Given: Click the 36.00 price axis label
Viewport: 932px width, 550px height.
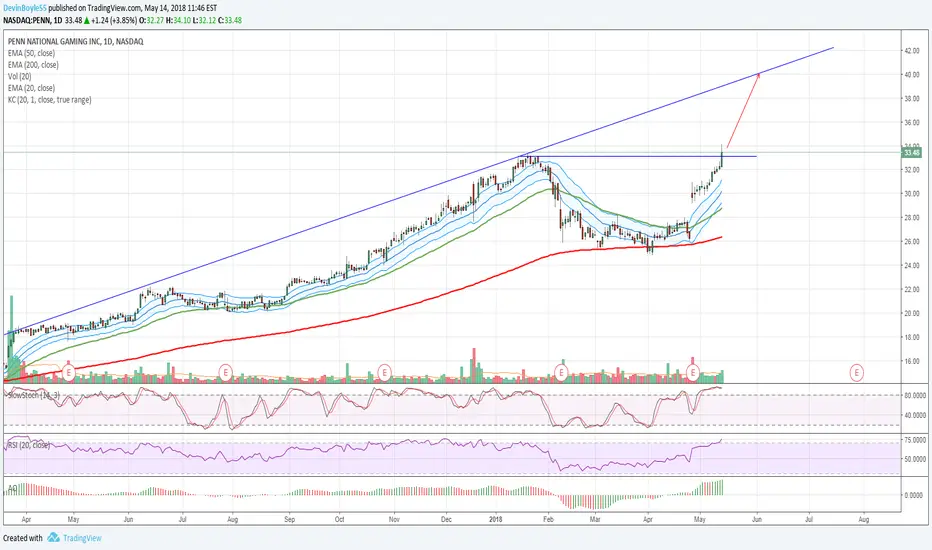Looking at the screenshot, I should coord(912,122).
